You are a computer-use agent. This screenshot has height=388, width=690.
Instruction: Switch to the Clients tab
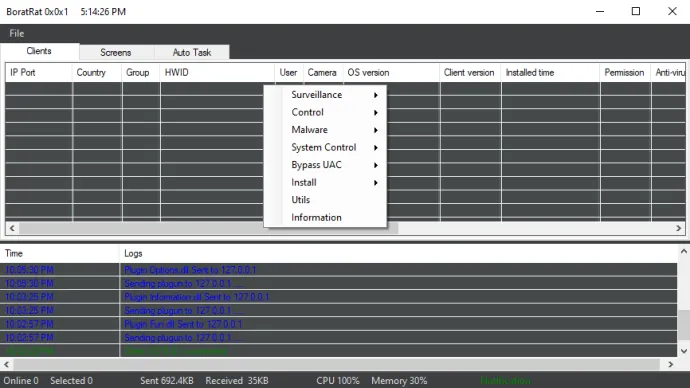point(39,51)
